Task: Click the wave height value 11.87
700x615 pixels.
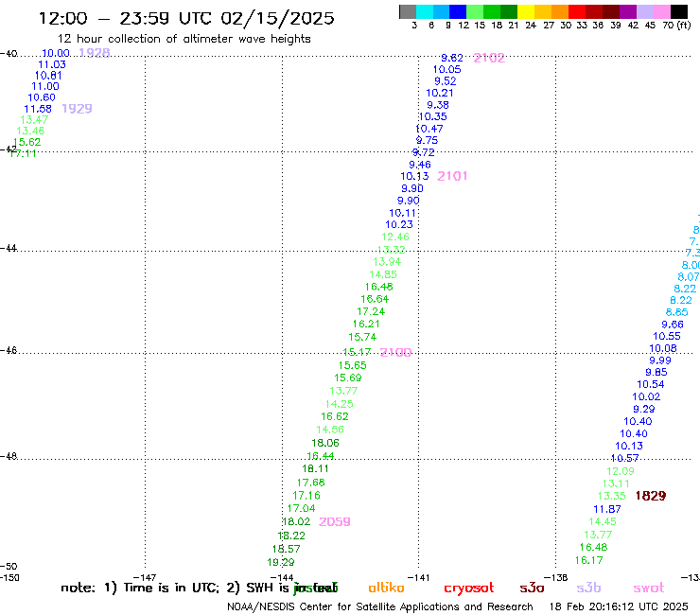Action: point(607,509)
